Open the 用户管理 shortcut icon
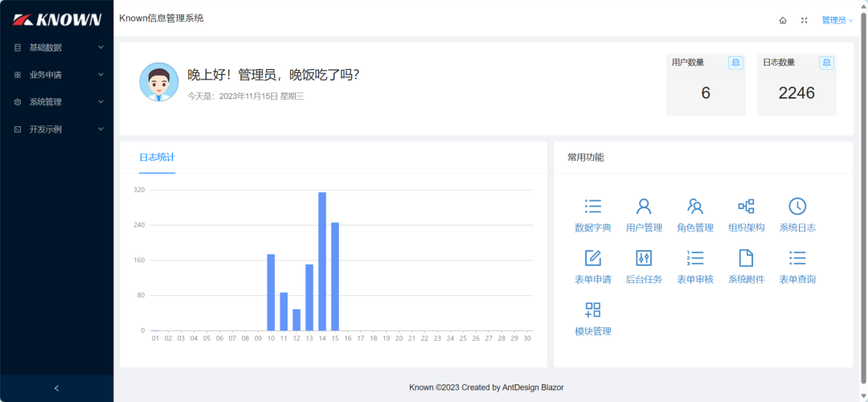Viewport: 868px width, 402px height. coord(644,207)
